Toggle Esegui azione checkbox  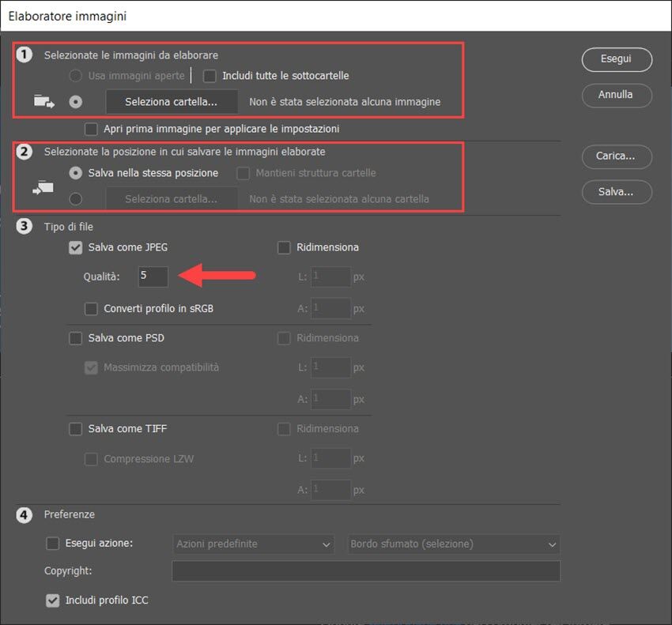click(53, 543)
